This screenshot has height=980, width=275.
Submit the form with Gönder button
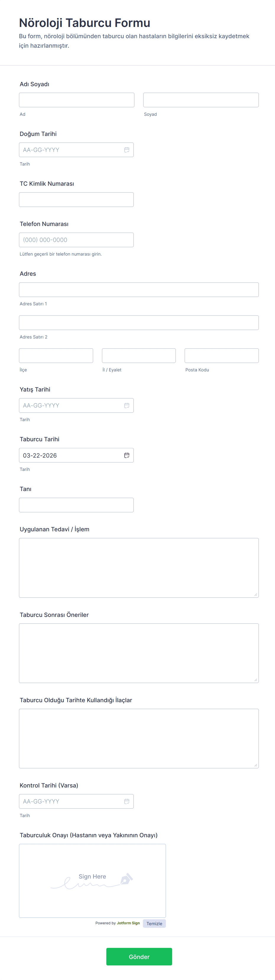coord(139,956)
